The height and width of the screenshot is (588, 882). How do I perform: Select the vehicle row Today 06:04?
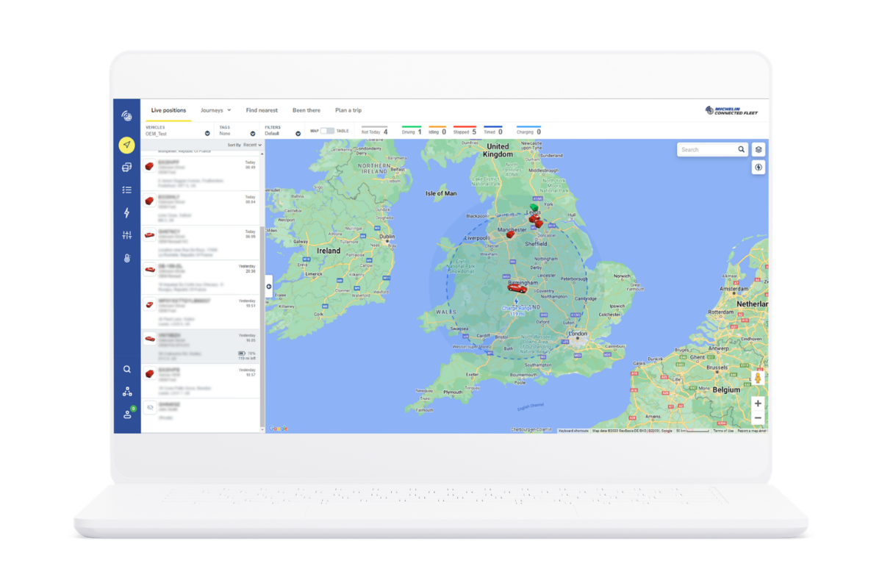[x=201, y=208]
